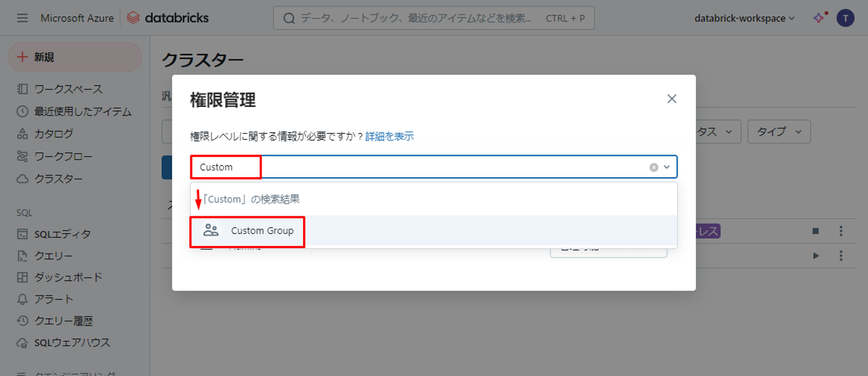This screenshot has height=376, width=868.
Task: Open アラート in sidebar
Action: click(54, 299)
